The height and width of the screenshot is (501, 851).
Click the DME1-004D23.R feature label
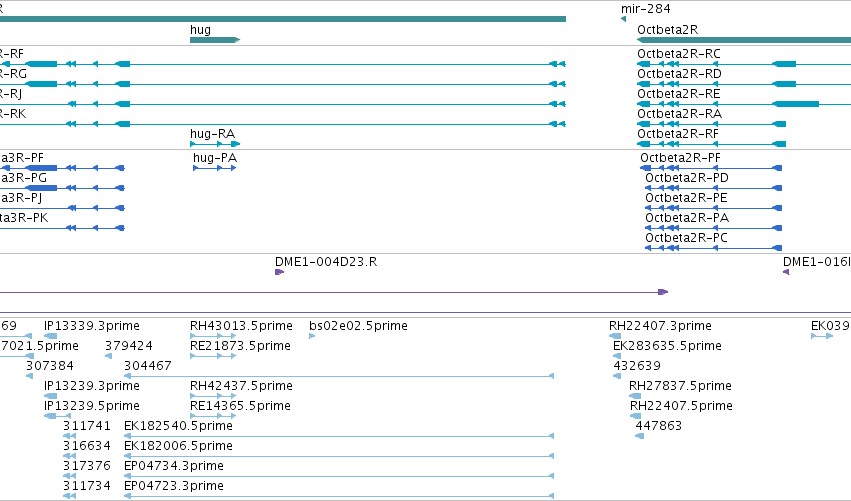326,262
